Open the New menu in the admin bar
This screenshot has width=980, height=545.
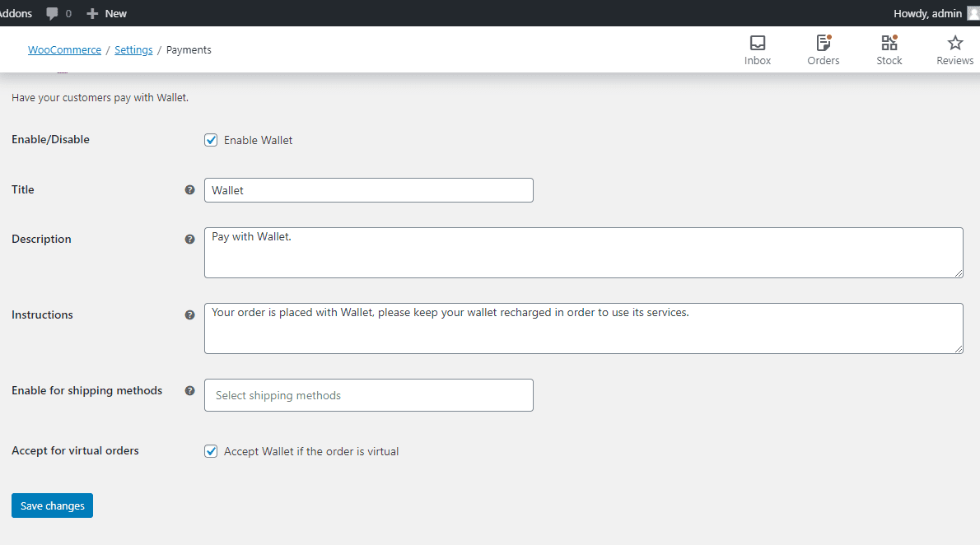[106, 13]
